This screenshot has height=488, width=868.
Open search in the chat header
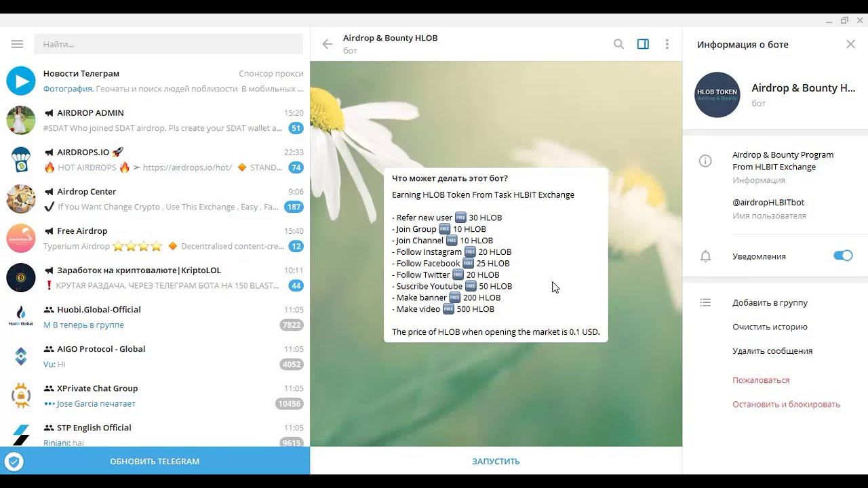618,44
